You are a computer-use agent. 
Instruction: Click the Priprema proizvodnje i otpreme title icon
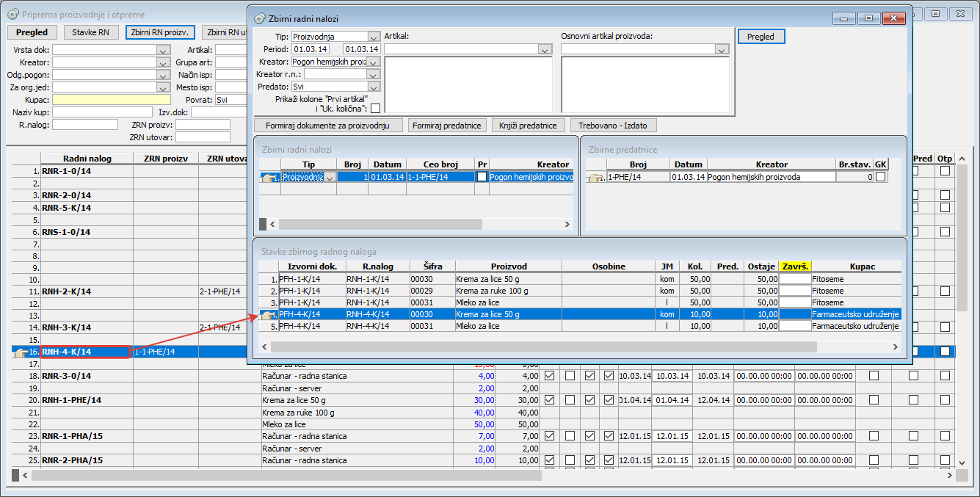click(12, 14)
